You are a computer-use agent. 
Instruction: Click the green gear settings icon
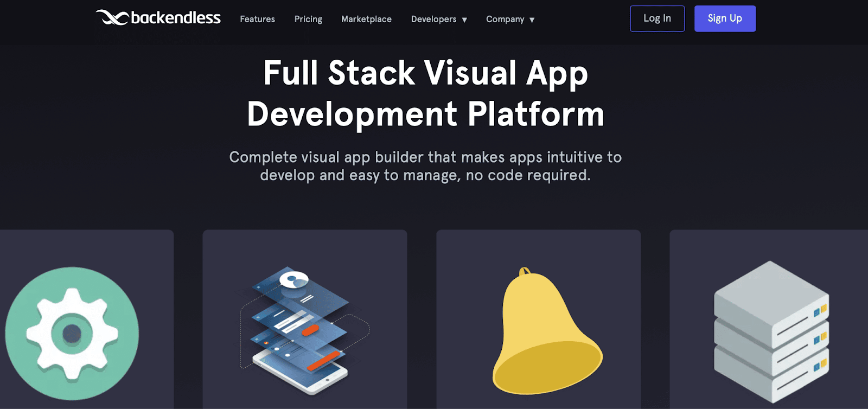click(72, 333)
